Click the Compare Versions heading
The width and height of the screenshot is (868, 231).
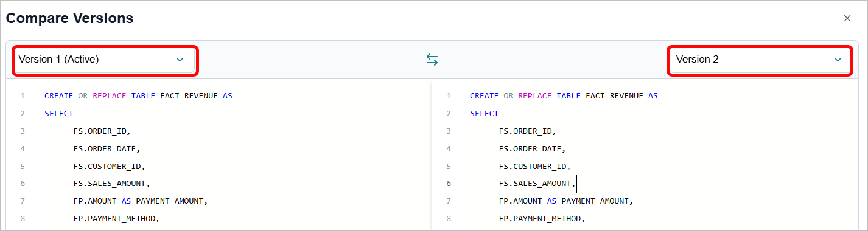69,18
